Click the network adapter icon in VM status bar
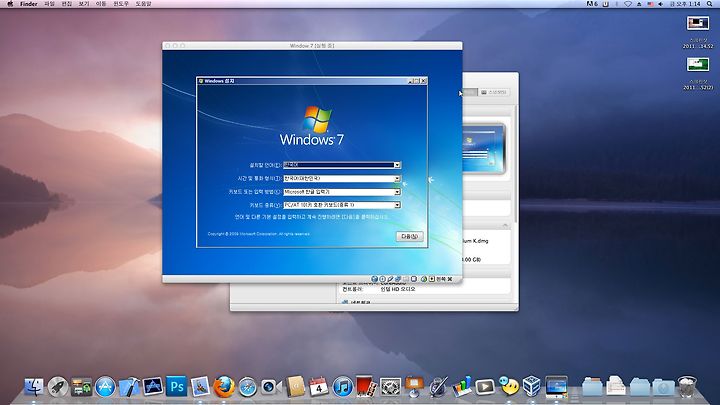 click(398, 279)
